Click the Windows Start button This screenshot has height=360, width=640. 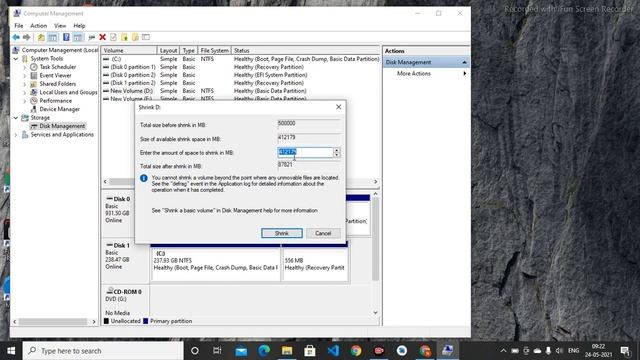[x=11, y=351]
